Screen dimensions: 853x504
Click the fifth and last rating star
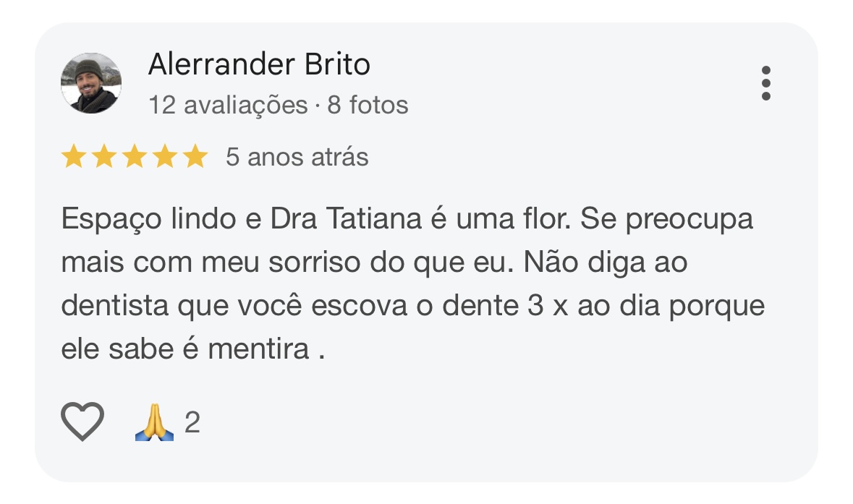pos(195,157)
